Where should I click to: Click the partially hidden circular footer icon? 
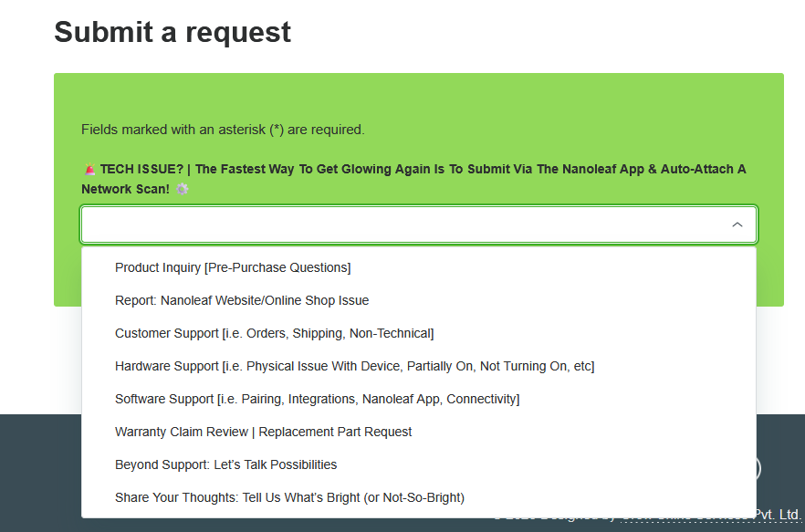coord(758,468)
